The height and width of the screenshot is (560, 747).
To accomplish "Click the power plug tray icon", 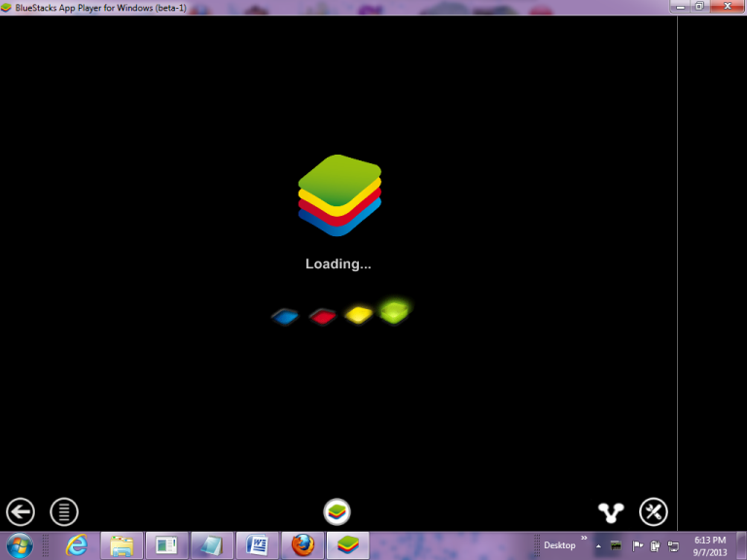I will pos(655,545).
